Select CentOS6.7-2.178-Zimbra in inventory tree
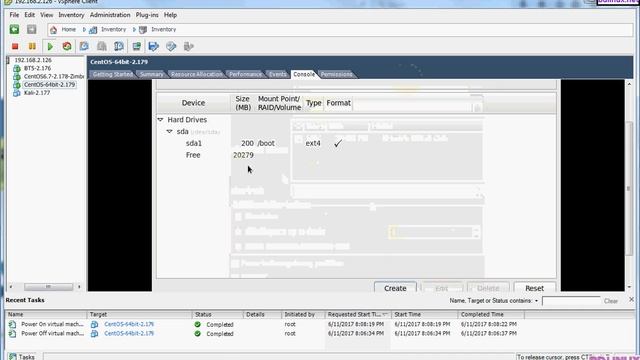This screenshot has height=360, width=640. click(x=53, y=76)
